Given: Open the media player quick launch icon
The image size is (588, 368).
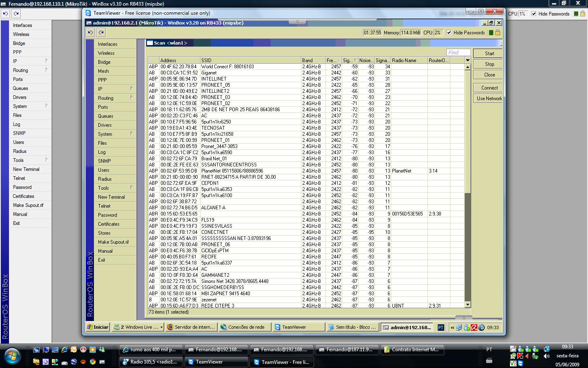Looking at the screenshot, I should point(93,350).
